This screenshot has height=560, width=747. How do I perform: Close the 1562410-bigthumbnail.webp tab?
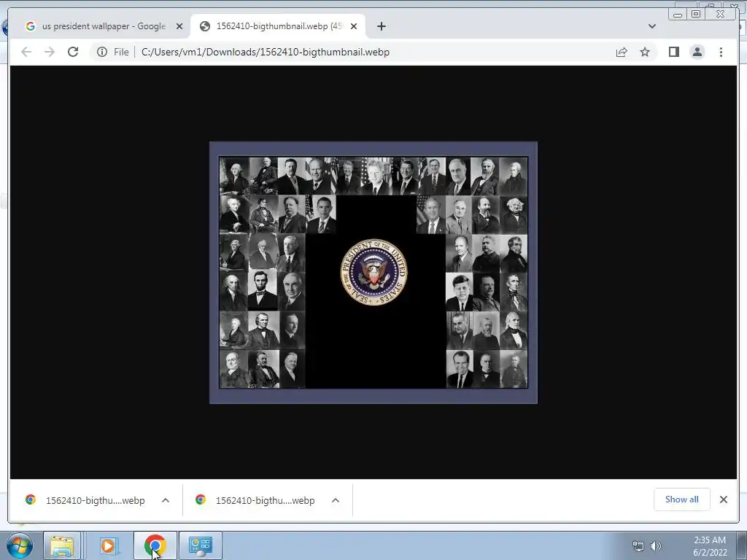pyautogui.click(x=354, y=26)
